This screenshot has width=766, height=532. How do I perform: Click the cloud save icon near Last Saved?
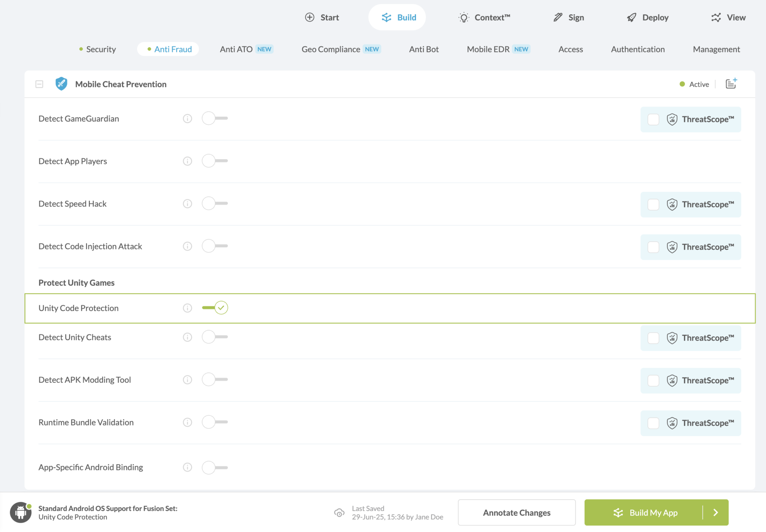(339, 513)
